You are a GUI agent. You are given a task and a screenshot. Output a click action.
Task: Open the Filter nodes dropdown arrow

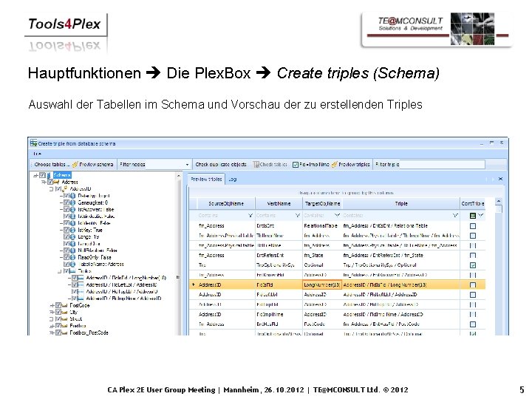tap(187, 165)
